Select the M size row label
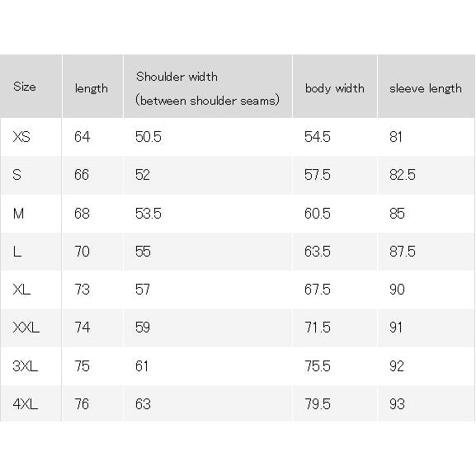 (18, 214)
